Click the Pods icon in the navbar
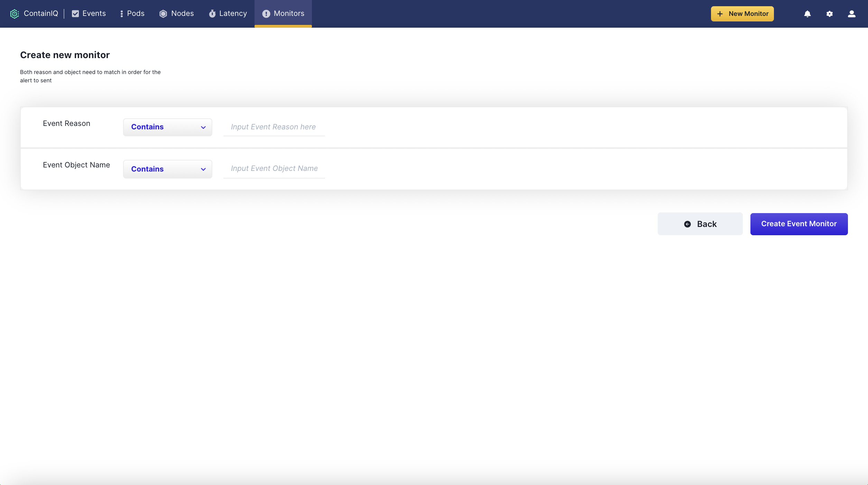 coord(121,13)
